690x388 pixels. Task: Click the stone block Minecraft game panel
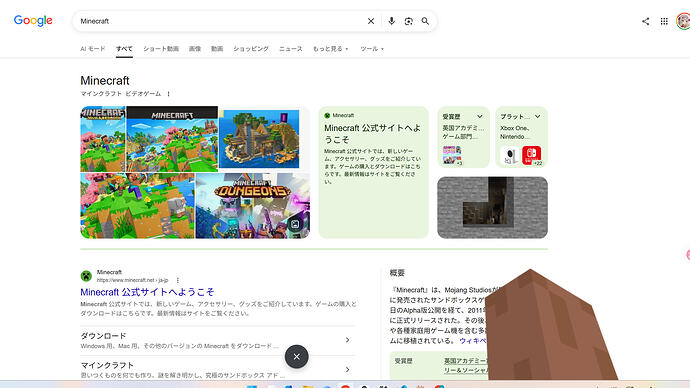492,208
